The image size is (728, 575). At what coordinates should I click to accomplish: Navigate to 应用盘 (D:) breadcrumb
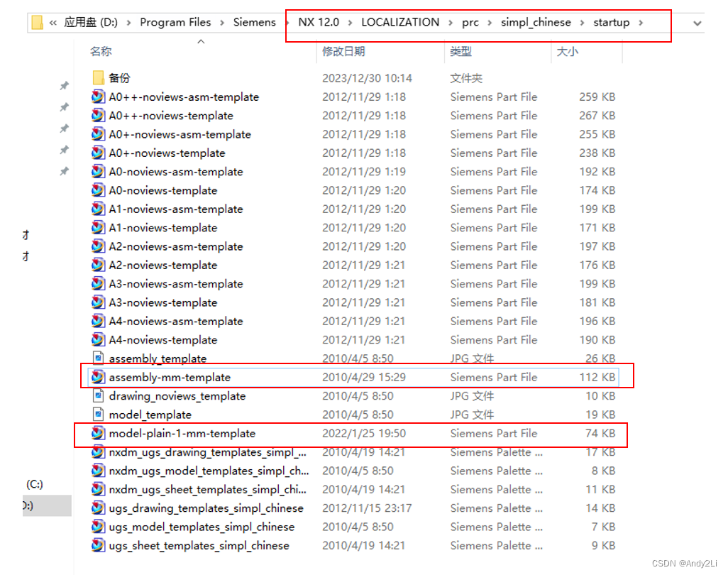(x=91, y=22)
